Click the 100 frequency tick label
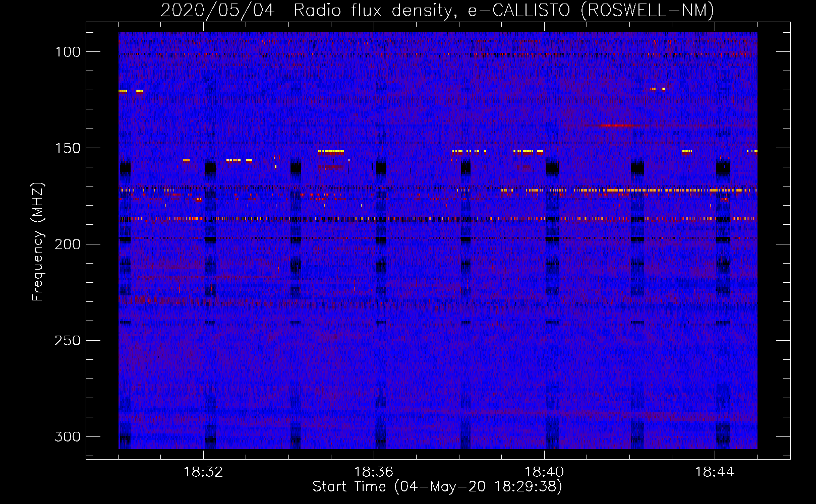816x504 pixels. (x=68, y=52)
